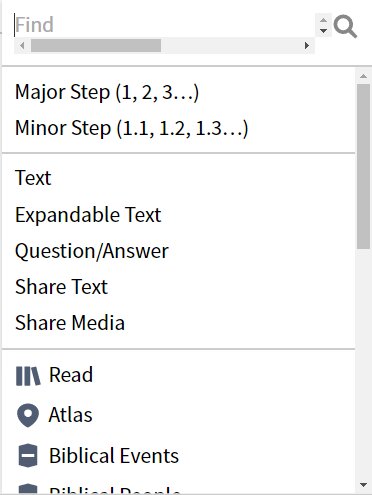372x495 pixels.
Task: Click the Read books icon
Action: 28,376
